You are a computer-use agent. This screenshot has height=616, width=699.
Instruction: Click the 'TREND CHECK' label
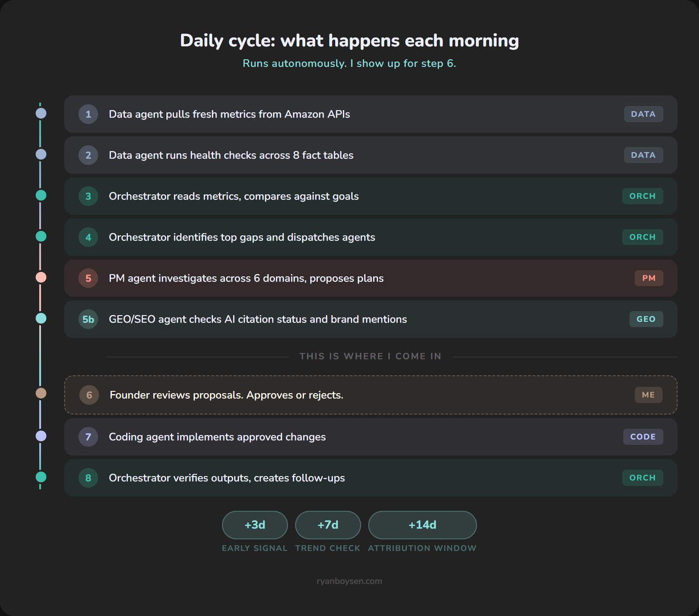[328, 548]
